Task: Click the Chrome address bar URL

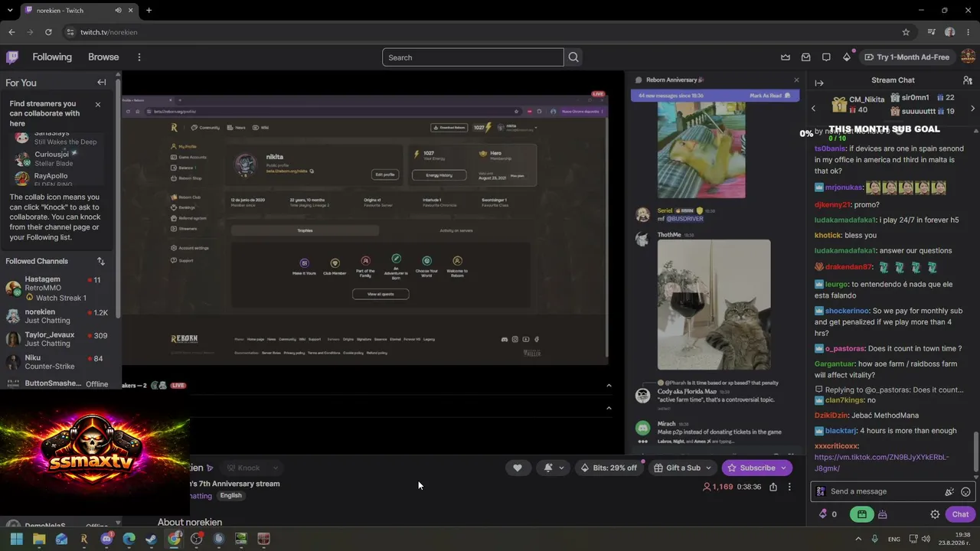Action: [x=109, y=32]
